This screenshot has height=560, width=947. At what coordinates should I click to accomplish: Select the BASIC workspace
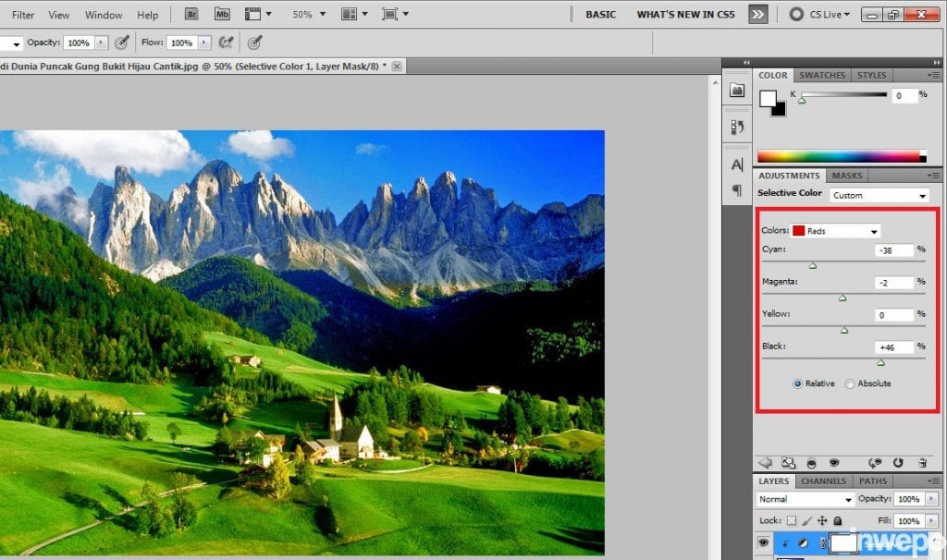[x=600, y=15]
